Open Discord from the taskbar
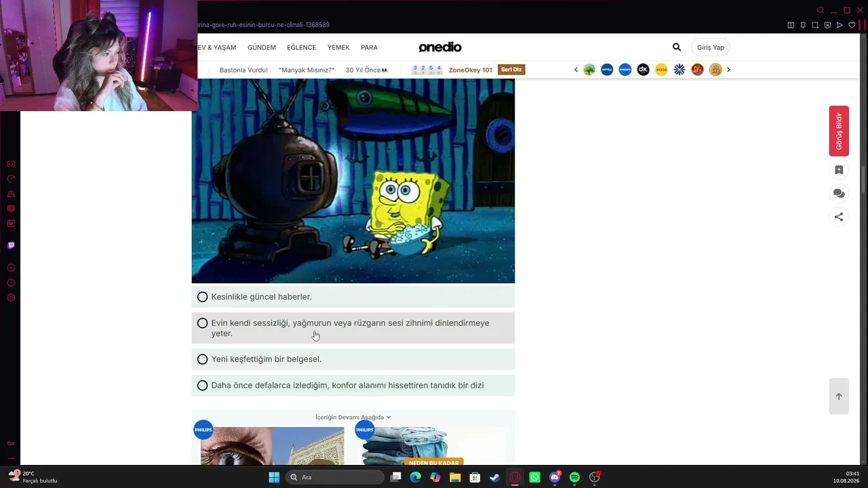This screenshot has height=488, width=868. (555, 477)
